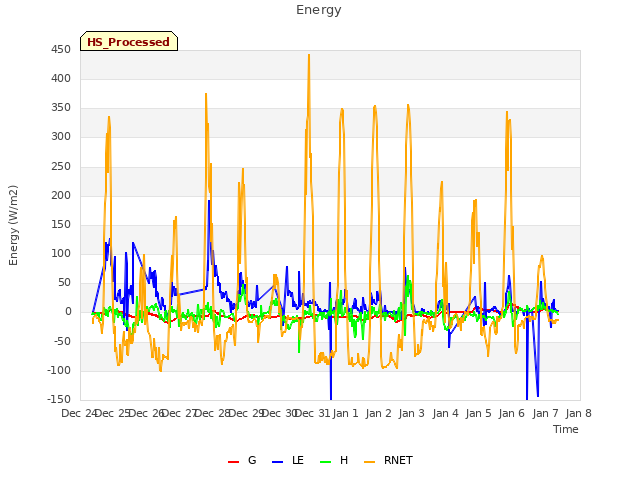
Task: Select the LE legend label
Action: tap(298, 460)
